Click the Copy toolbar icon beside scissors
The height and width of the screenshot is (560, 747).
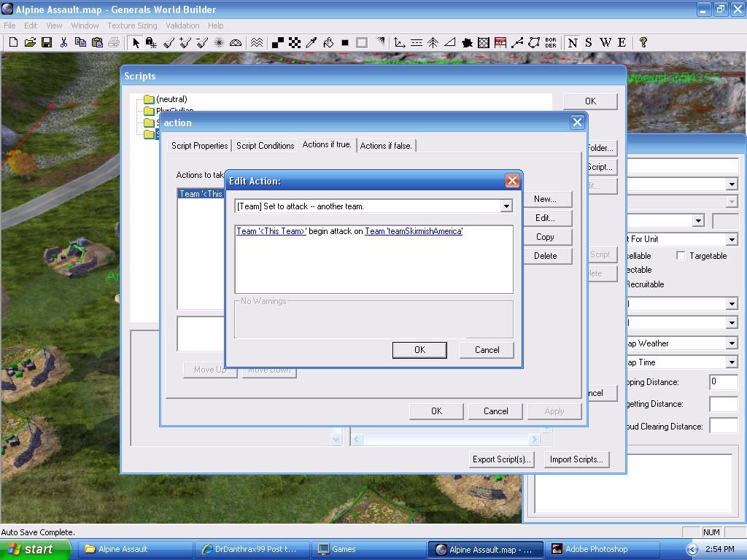(x=80, y=42)
